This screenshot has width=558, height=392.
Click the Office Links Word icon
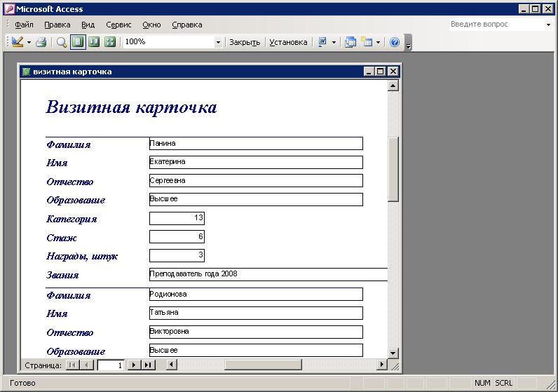[322, 42]
